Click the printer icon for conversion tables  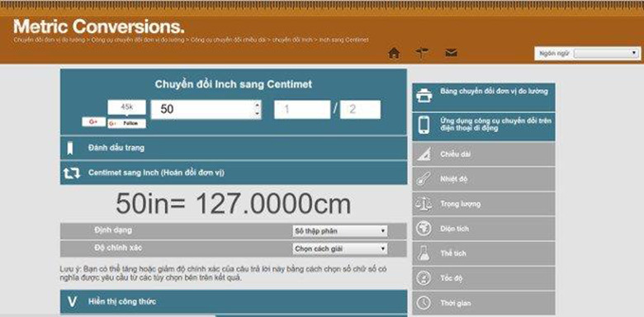point(424,96)
